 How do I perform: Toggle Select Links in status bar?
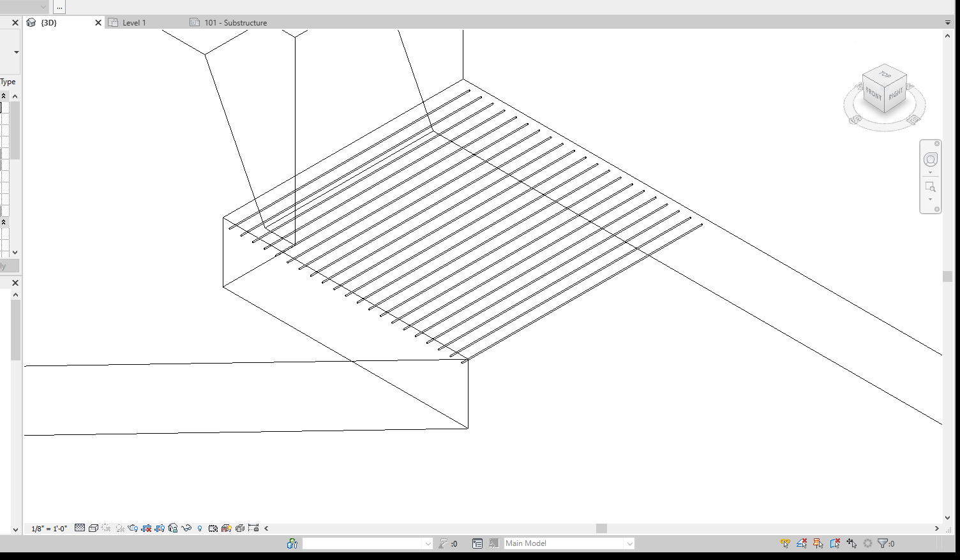click(784, 543)
